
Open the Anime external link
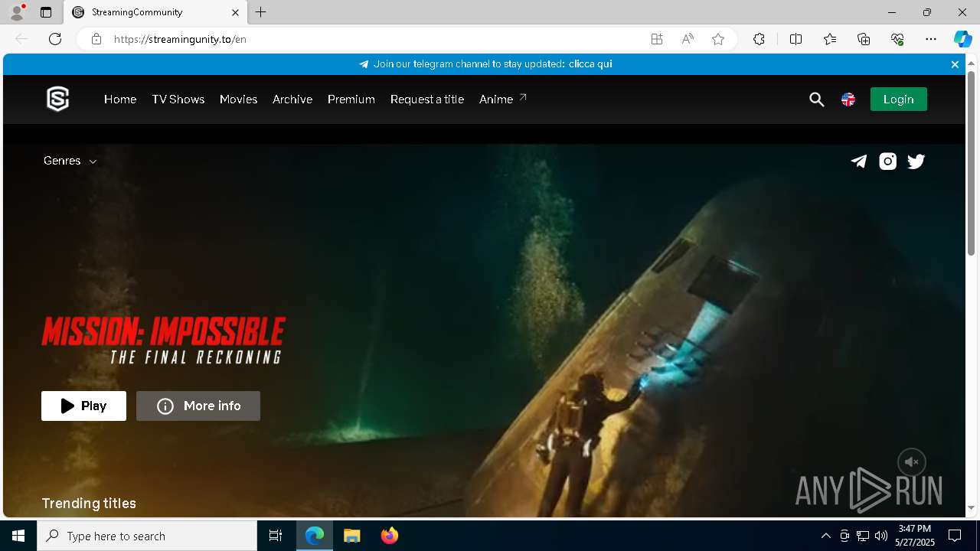coord(503,99)
